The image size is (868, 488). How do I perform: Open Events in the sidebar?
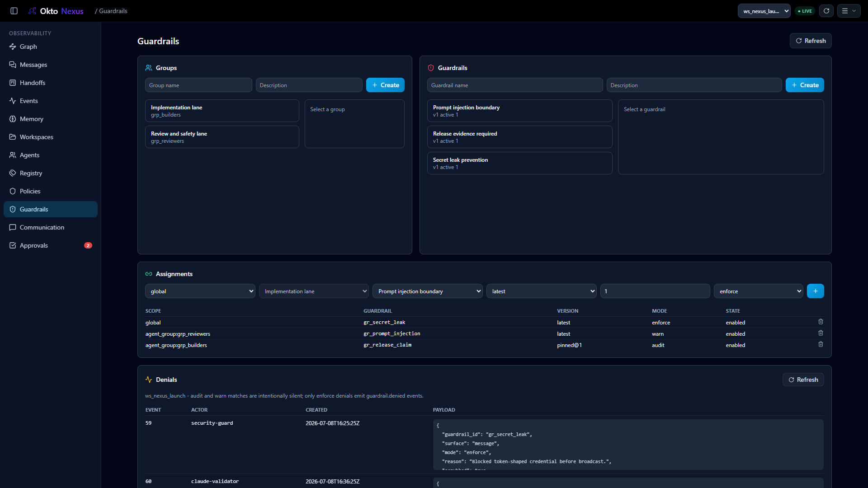click(x=51, y=101)
